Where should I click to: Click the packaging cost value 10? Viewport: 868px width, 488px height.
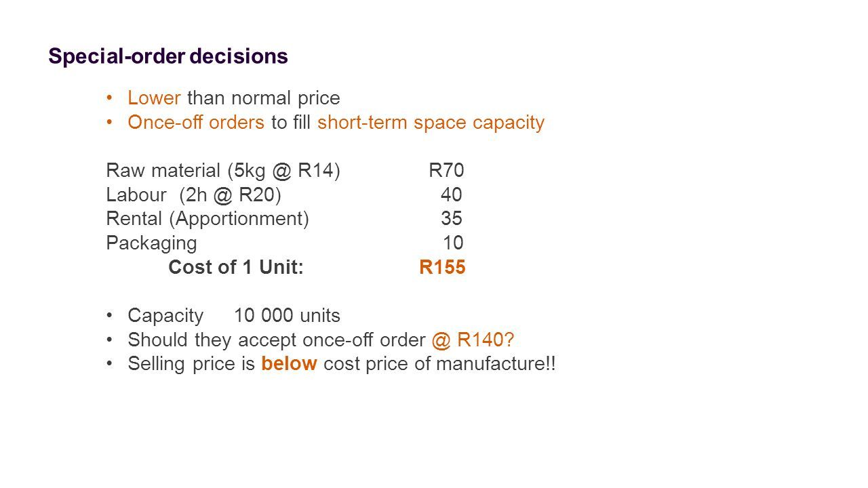point(453,244)
